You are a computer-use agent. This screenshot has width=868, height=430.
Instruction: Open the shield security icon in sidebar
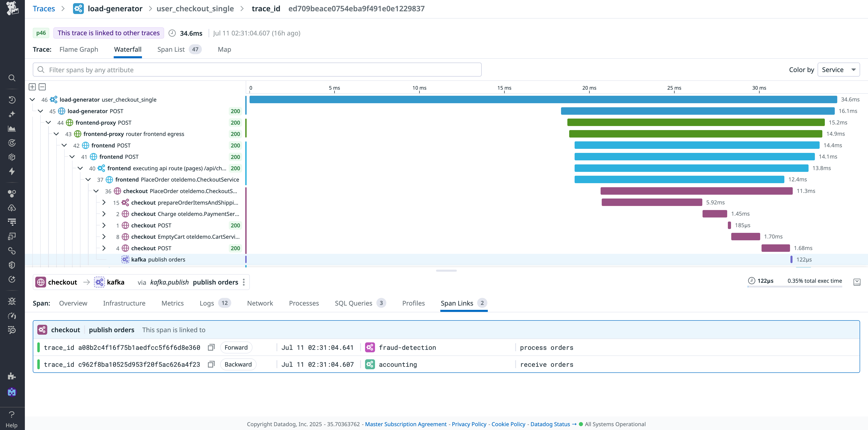[12, 265]
